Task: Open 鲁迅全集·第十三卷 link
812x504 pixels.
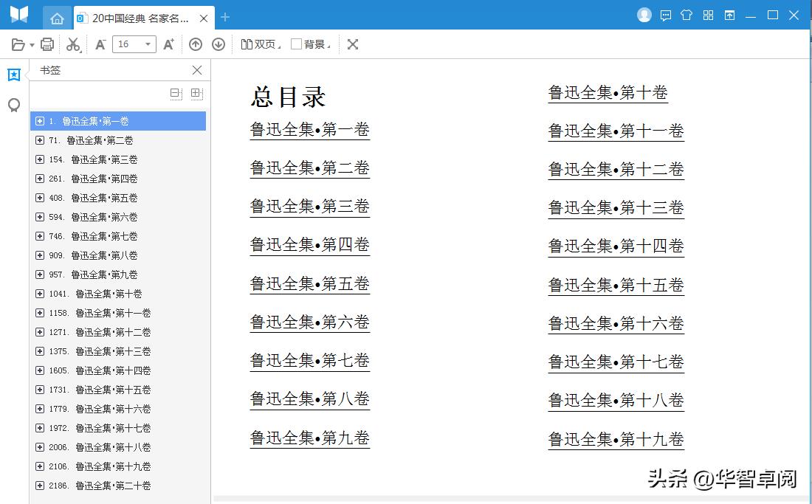Action: [615, 207]
